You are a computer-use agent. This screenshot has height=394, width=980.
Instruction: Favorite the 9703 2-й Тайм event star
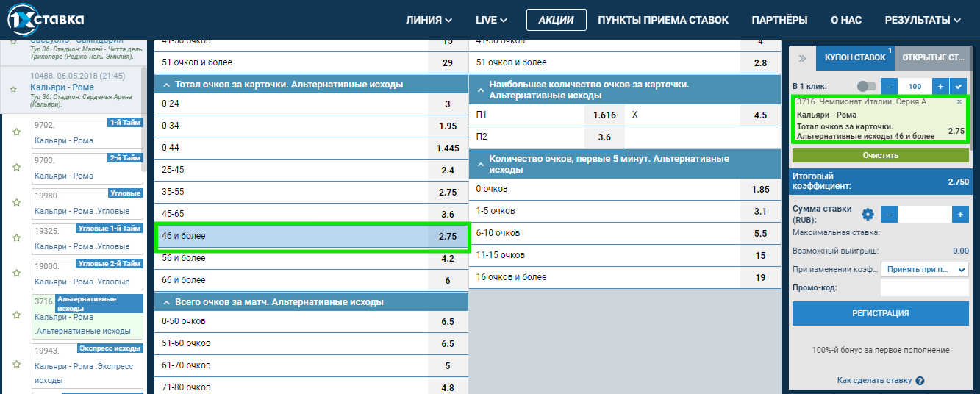16,168
